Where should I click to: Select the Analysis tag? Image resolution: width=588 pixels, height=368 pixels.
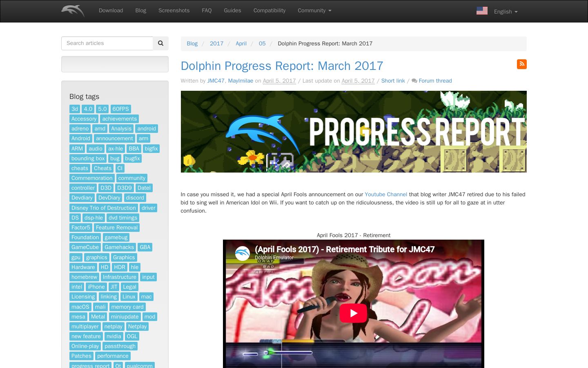click(x=121, y=129)
